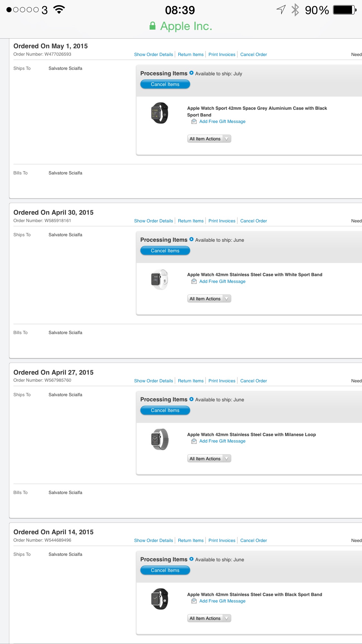Click gift envelope icon for Space Grey Watch
362x644 pixels.
point(194,121)
